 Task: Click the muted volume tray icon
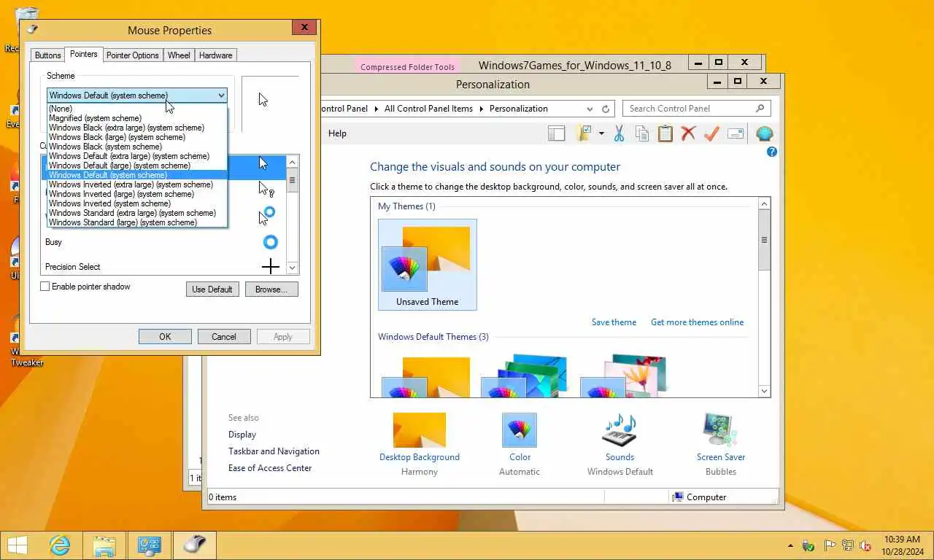click(x=865, y=545)
